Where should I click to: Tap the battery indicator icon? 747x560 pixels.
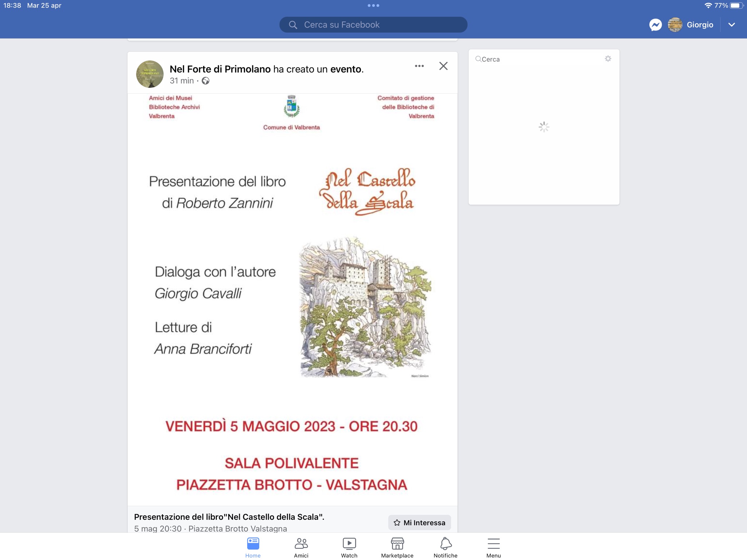click(x=736, y=5)
